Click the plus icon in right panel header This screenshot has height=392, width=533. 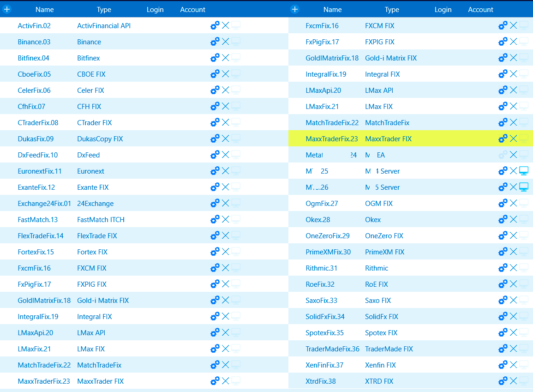pos(295,9)
